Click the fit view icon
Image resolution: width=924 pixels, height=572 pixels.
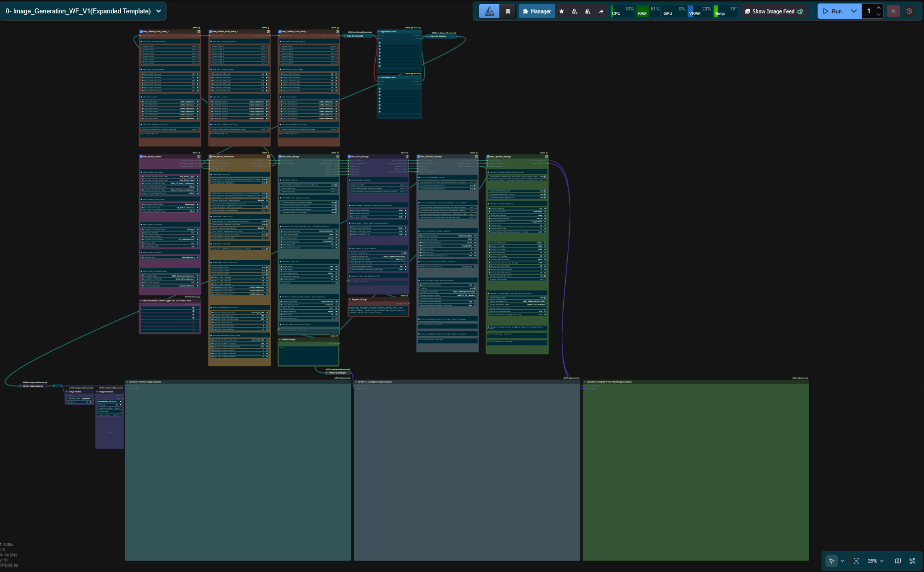click(x=856, y=561)
